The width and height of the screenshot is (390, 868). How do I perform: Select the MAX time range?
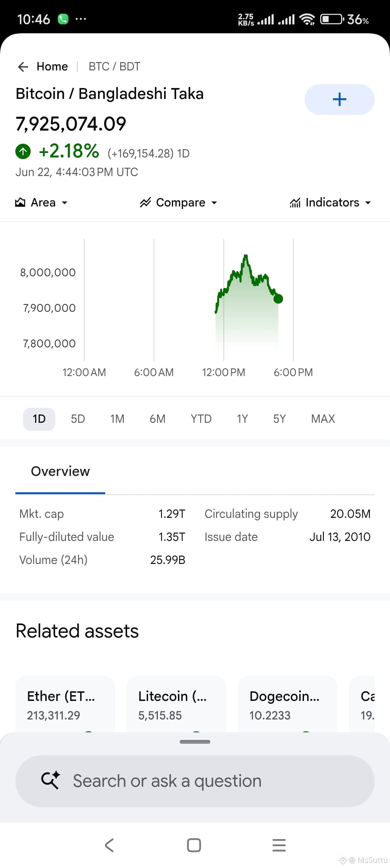tap(323, 419)
